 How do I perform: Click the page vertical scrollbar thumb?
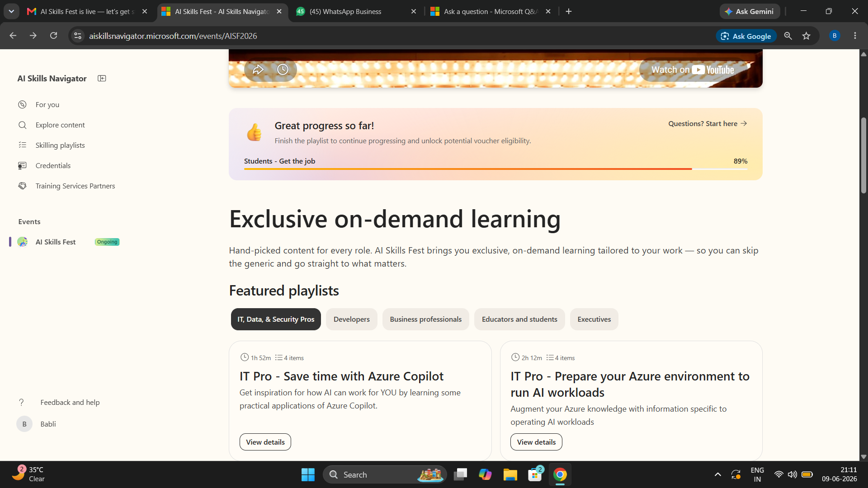click(x=863, y=155)
